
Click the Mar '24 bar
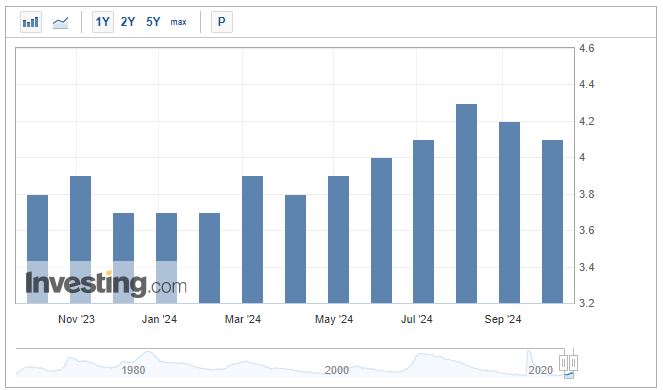coord(252,239)
